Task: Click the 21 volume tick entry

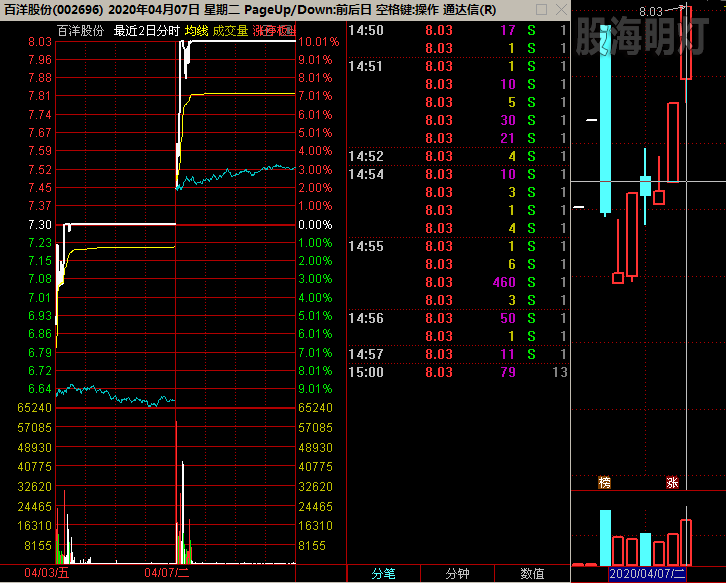Action: pos(508,138)
